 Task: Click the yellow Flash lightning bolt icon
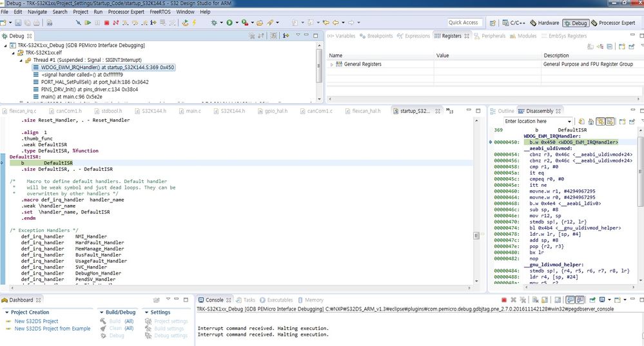coord(194,23)
